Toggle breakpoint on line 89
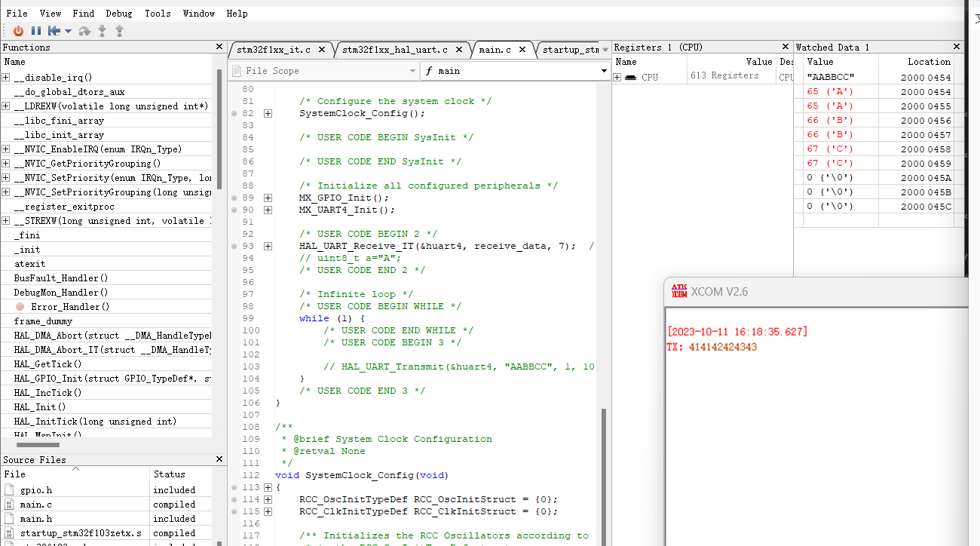 [234, 198]
